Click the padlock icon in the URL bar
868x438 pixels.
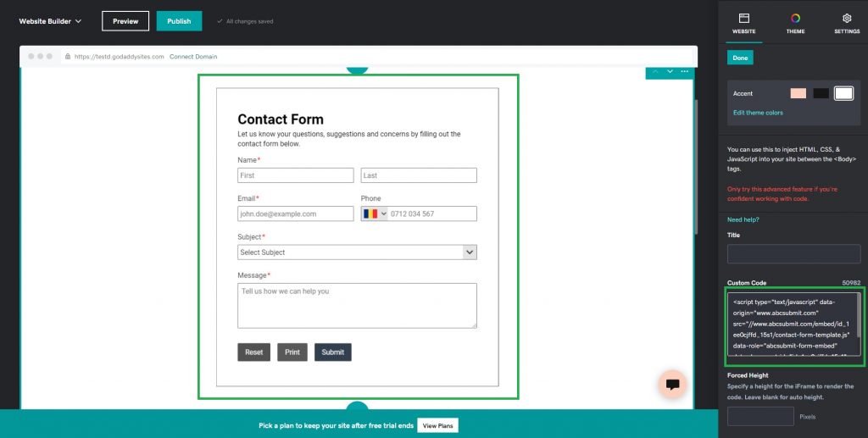pyautogui.click(x=68, y=57)
